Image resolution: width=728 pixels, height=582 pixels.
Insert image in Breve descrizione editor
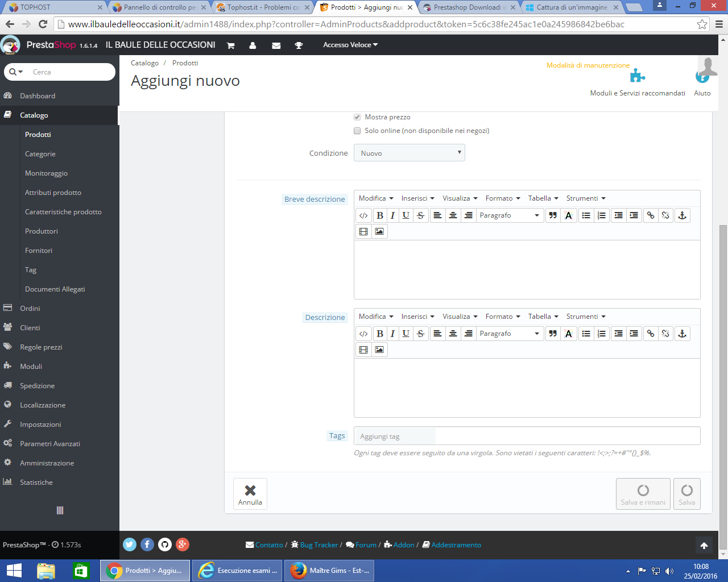(x=379, y=231)
